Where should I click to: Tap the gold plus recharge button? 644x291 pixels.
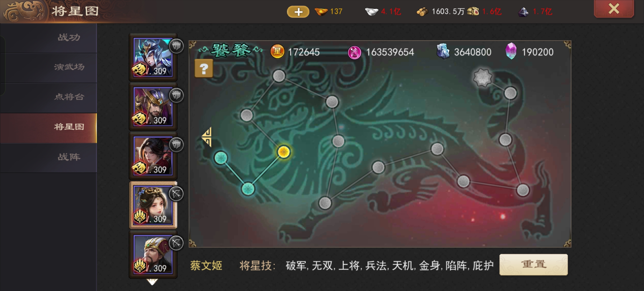pos(298,12)
